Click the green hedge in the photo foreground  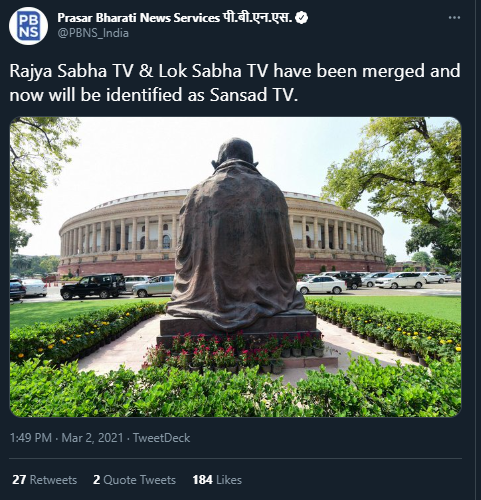click(x=235, y=392)
